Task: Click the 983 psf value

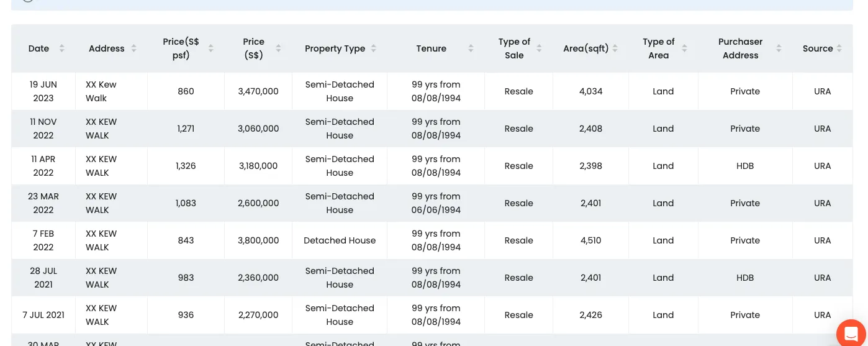Action: click(186, 278)
